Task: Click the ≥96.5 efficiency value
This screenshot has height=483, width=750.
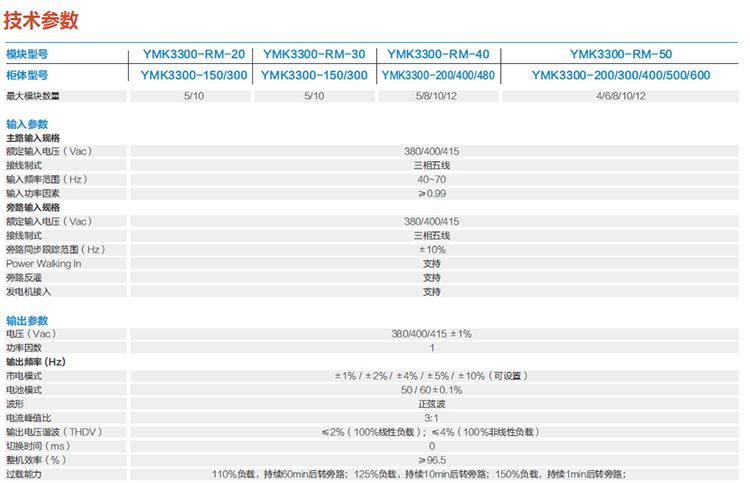Action: point(431,460)
